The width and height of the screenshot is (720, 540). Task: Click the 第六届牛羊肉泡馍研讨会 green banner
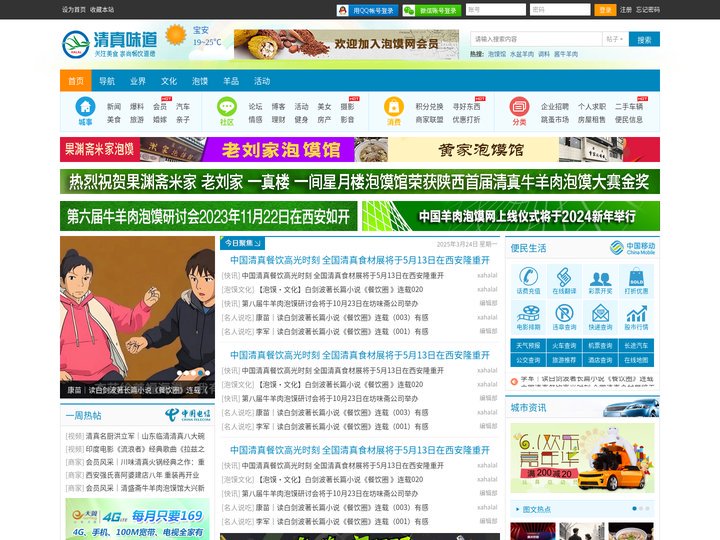point(208,216)
